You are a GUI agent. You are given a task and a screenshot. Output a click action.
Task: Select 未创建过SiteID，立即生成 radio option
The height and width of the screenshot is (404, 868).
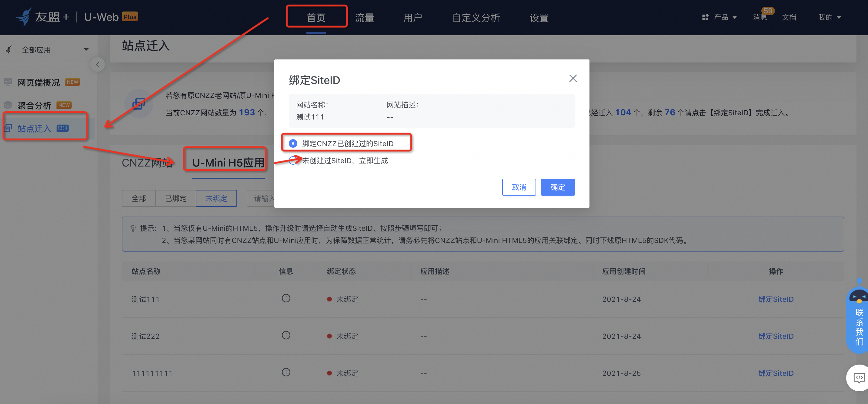coord(293,160)
